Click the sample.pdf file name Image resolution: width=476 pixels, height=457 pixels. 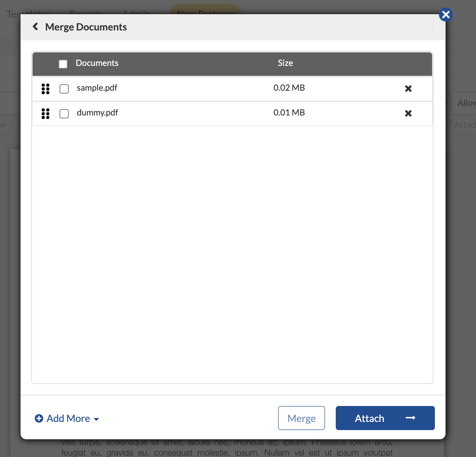pos(97,88)
